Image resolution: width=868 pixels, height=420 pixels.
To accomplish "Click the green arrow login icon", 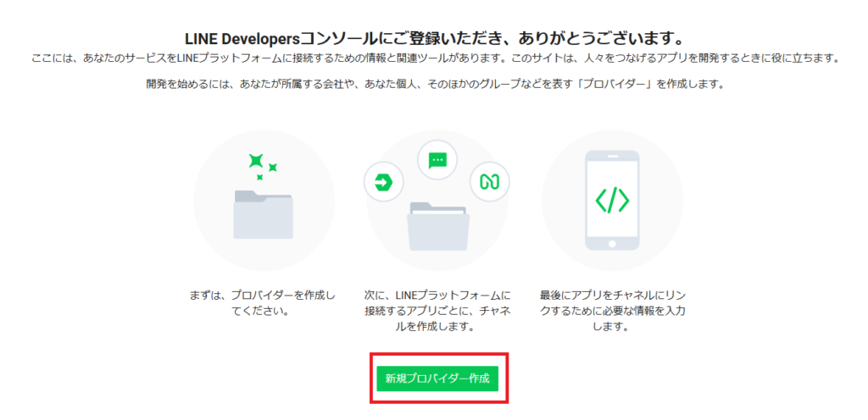I will click(383, 182).
